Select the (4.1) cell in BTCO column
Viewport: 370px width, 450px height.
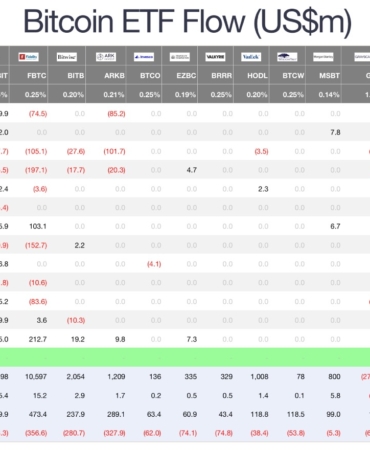click(x=154, y=264)
